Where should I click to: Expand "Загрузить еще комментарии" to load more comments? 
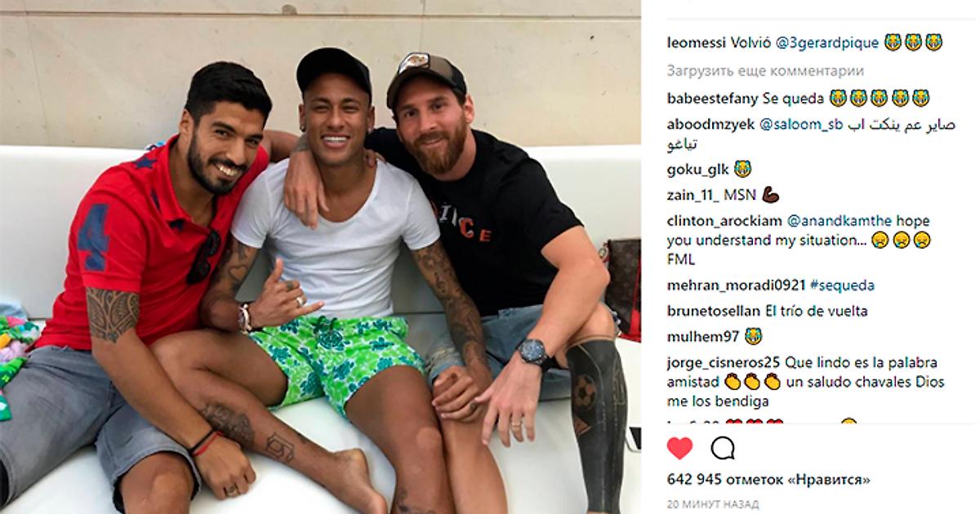(777, 71)
